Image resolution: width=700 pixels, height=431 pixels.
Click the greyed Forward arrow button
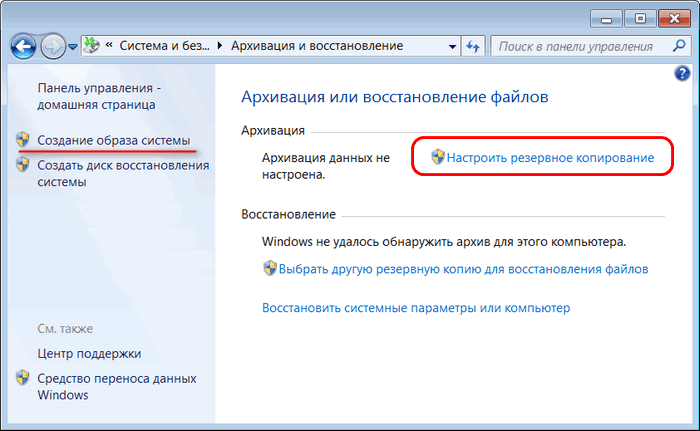click(53, 46)
